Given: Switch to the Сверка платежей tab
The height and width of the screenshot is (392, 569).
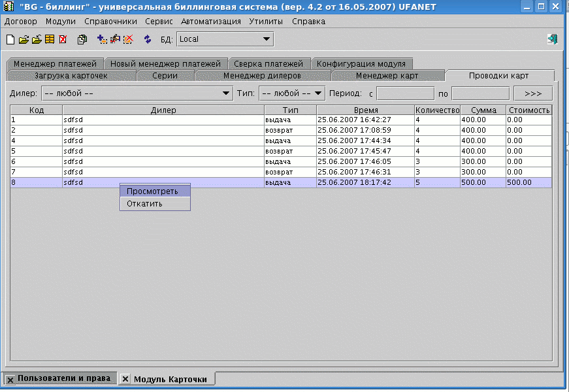Looking at the screenshot, I should (268, 64).
